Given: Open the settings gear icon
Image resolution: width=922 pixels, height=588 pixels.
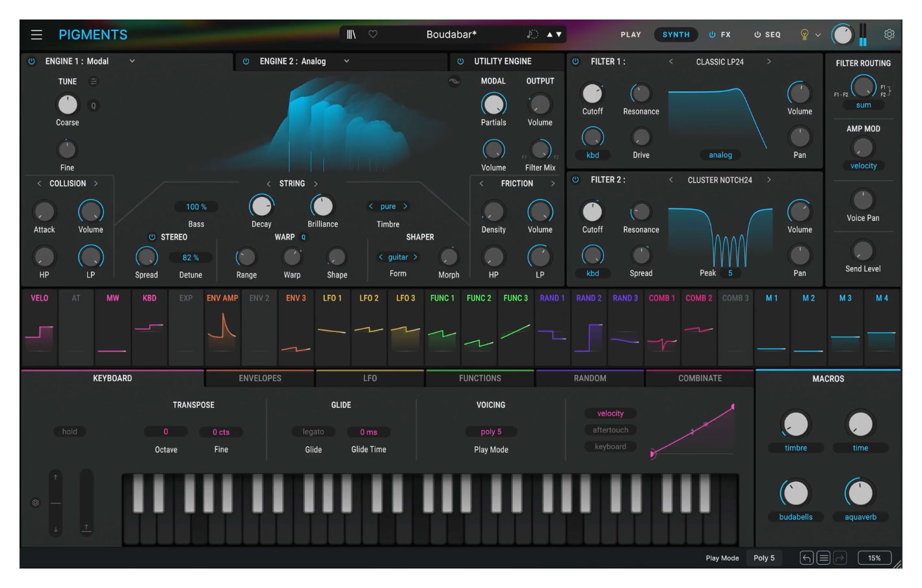Looking at the screenshot, I should (x=889, y=34).
